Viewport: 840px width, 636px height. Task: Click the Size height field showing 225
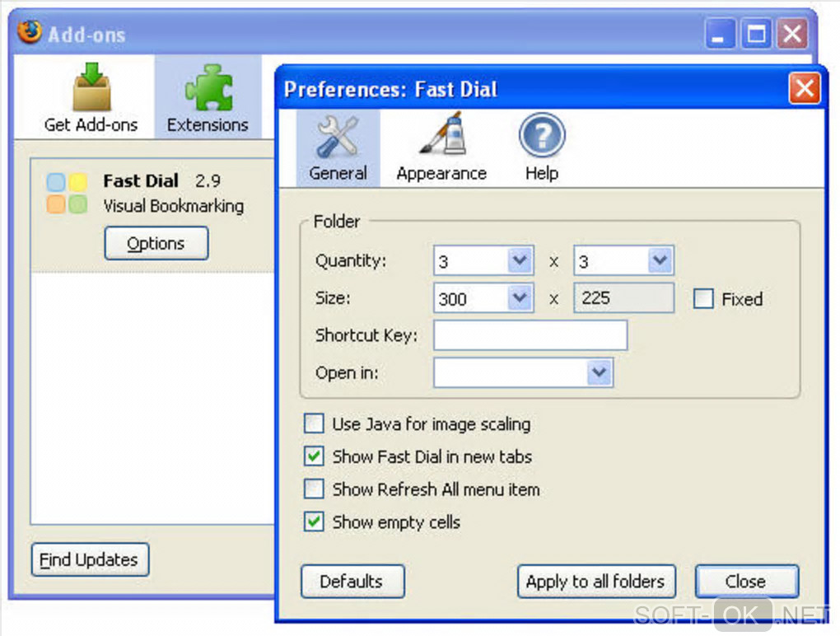pyautogui.click(x=623, y=298)
